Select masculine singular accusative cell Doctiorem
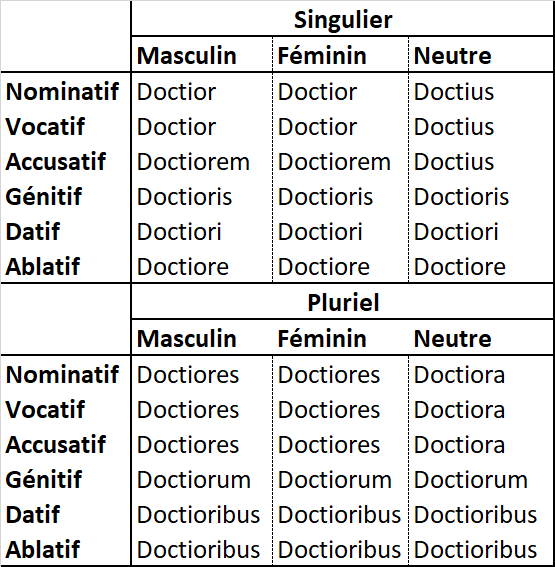555x567 pixels. 193,162
